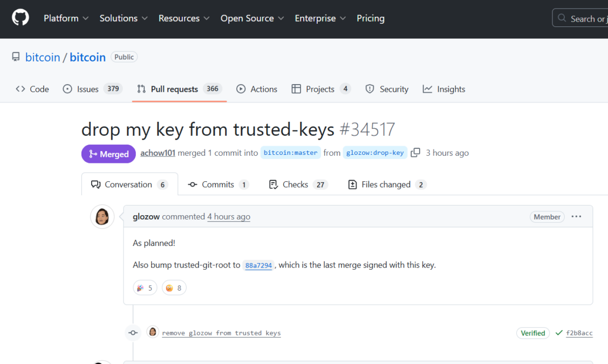
Task: Focus the Search input field
Action: pos(580,18)
